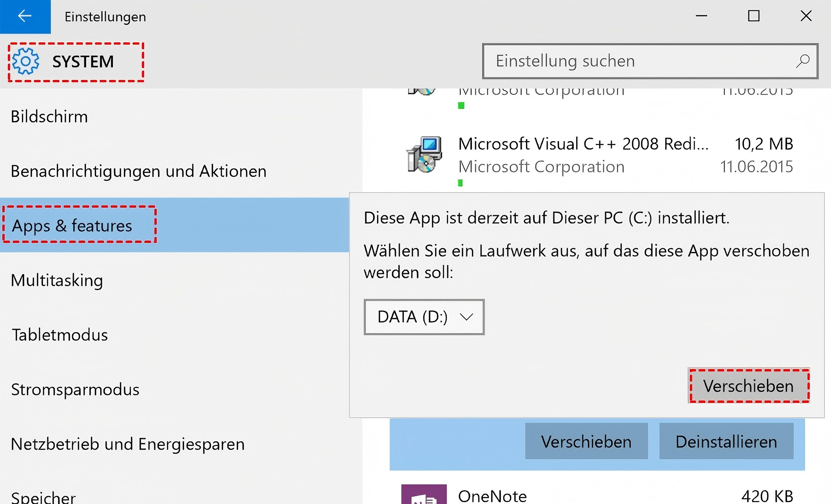Open Stromsparmodus settings

pos(75,390)
